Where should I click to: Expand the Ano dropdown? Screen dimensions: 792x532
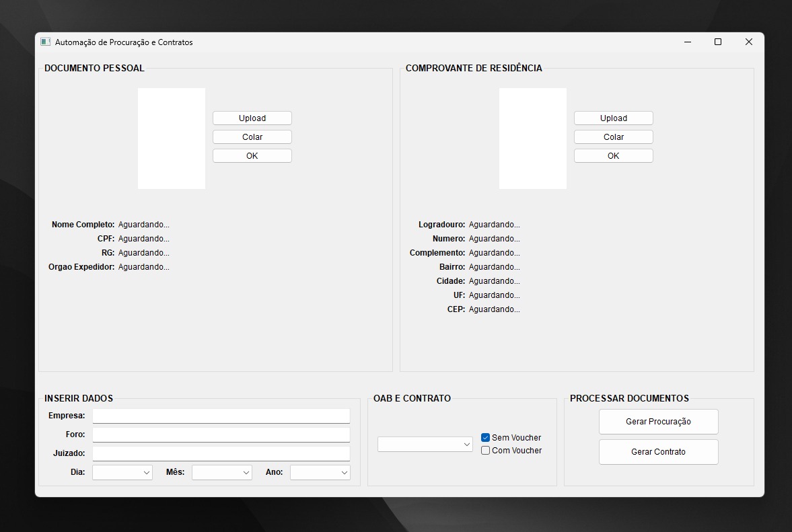320,473
